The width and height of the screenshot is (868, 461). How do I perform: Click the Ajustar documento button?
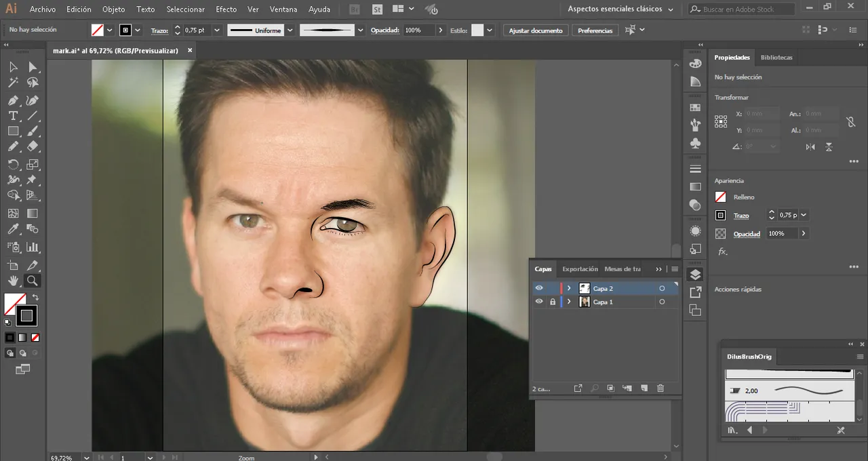(x=536, y=31)
